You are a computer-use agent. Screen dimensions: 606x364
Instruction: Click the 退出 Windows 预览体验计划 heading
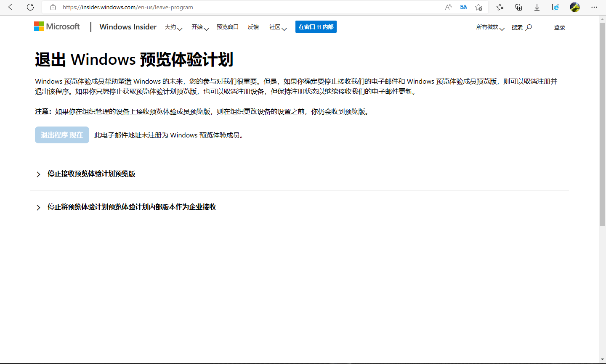pyautogui.click(x=134, y=60)
